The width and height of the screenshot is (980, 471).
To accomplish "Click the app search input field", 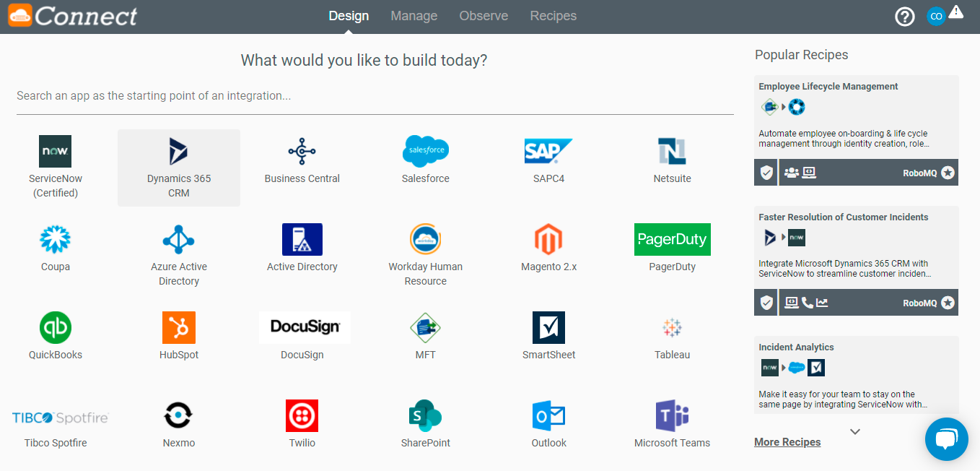I will pyautogui.click(x=375, y=96).
